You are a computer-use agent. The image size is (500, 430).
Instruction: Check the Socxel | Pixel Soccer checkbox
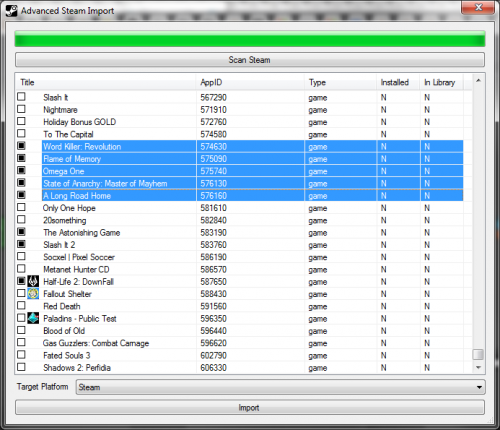(21, 256)
